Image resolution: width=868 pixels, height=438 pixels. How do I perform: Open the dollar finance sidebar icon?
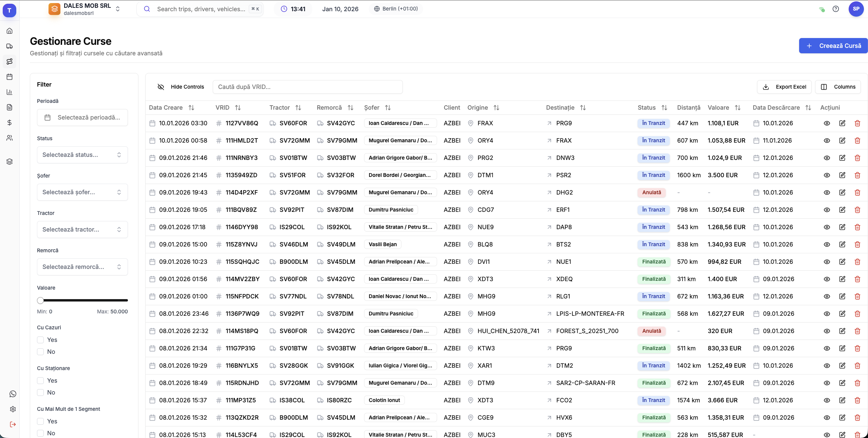click(10, 123)
